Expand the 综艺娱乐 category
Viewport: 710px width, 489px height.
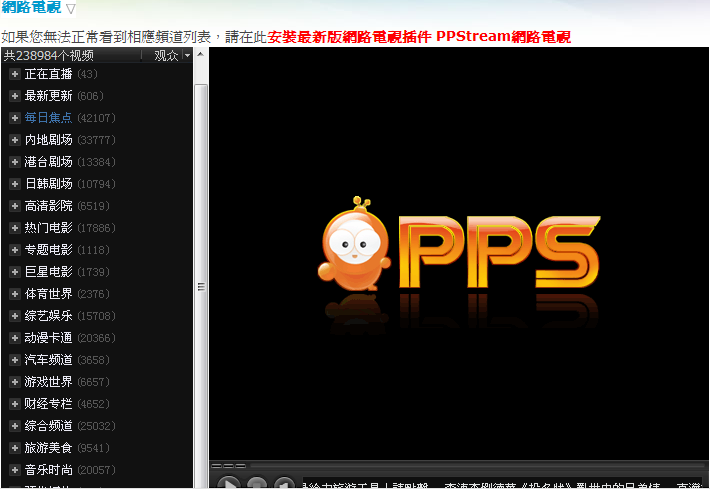click(x=14, y=316)
